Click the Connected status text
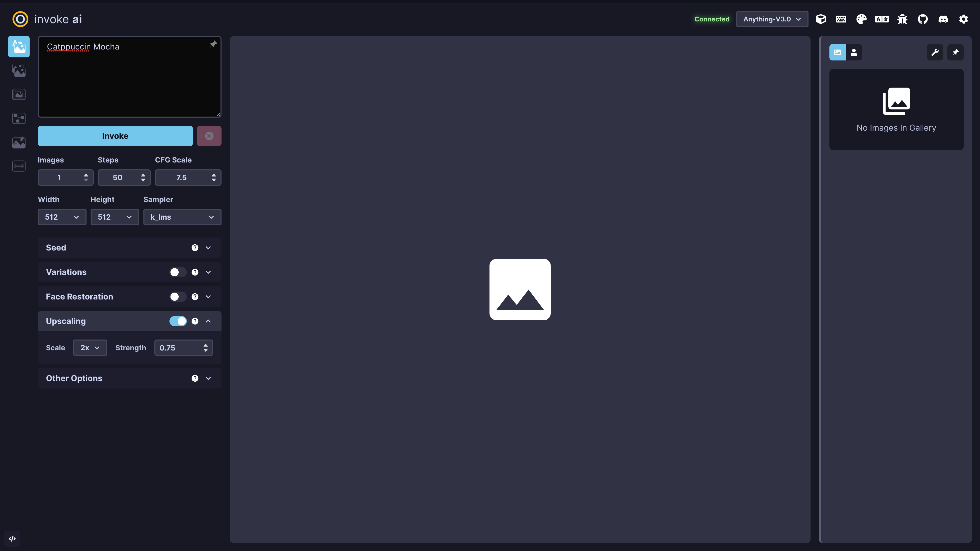 click(712, 19)
